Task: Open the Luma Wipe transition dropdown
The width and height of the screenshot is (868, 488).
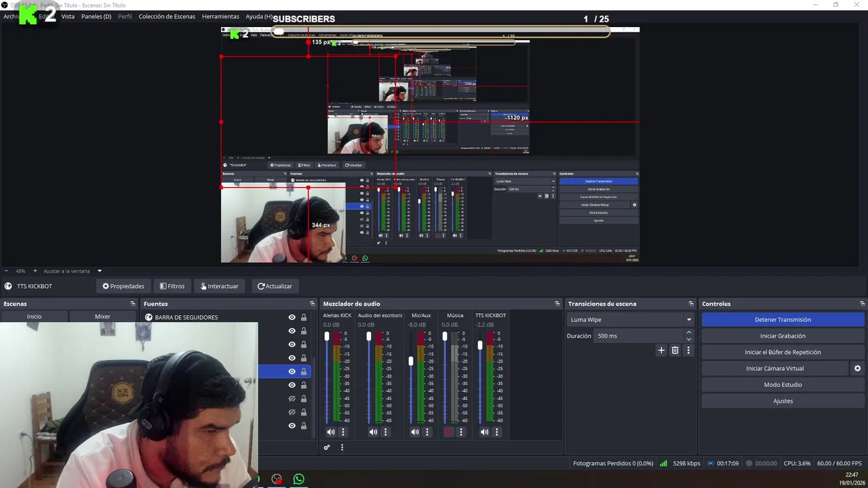Action: [631, 319]
